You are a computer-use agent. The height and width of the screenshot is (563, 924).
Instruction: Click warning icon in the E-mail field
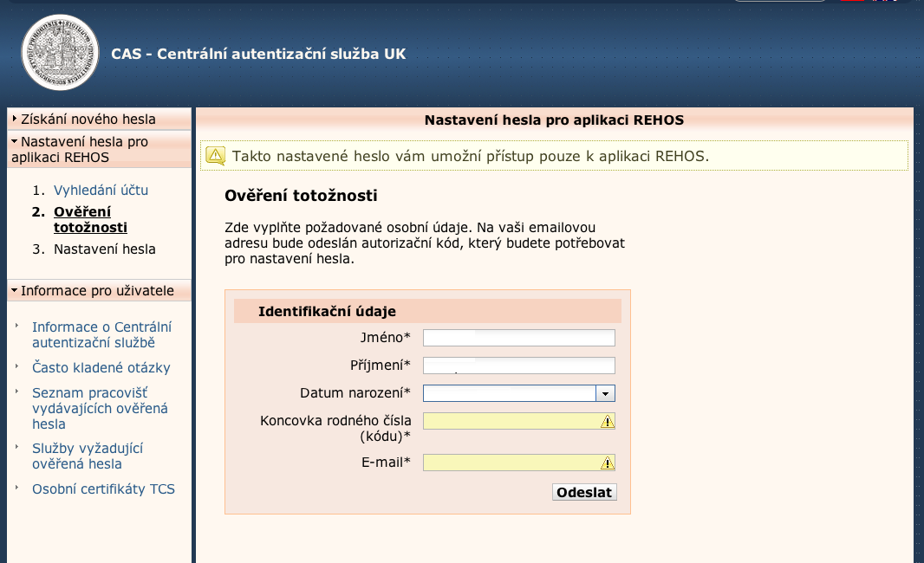(x=607, y=463)
